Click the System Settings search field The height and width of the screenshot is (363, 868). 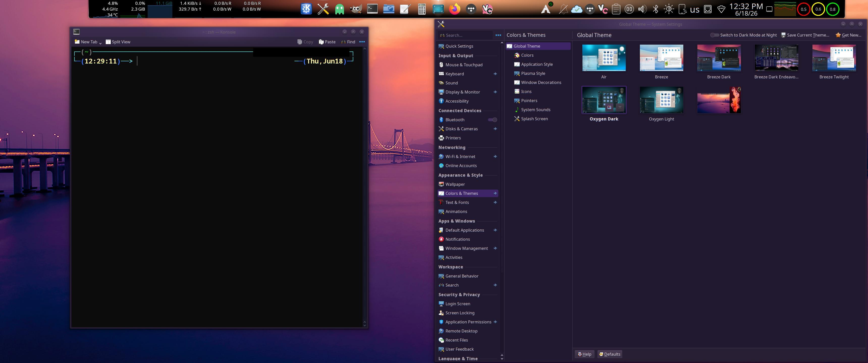pos(465,35)
